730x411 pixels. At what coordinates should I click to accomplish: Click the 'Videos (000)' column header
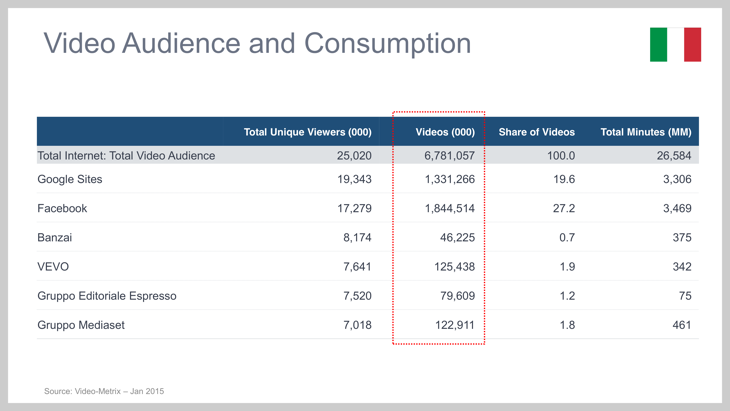pos(445,132)
